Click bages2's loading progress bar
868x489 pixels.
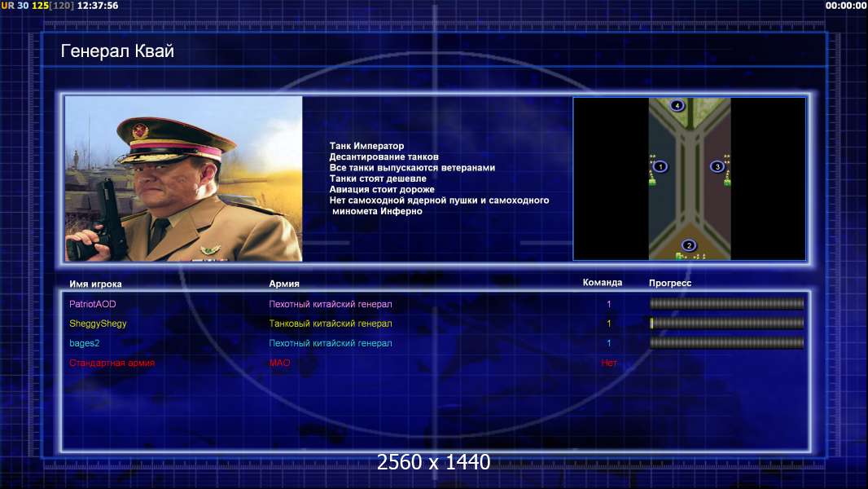(x=726, y=343)
